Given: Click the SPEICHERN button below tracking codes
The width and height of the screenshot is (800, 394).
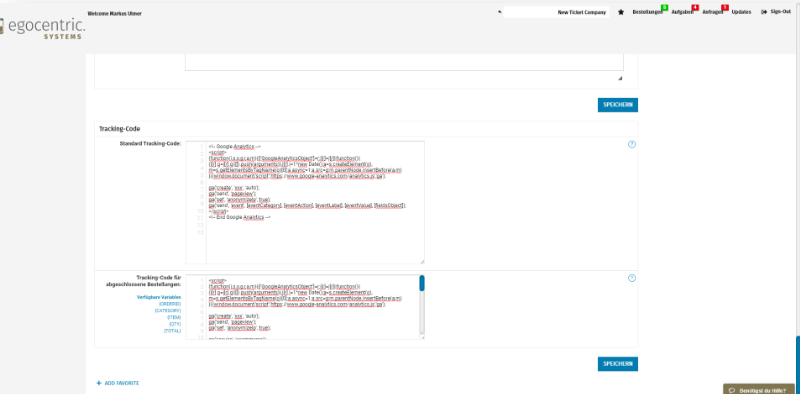Looking at the screenshot, I should tap(617, 364).
